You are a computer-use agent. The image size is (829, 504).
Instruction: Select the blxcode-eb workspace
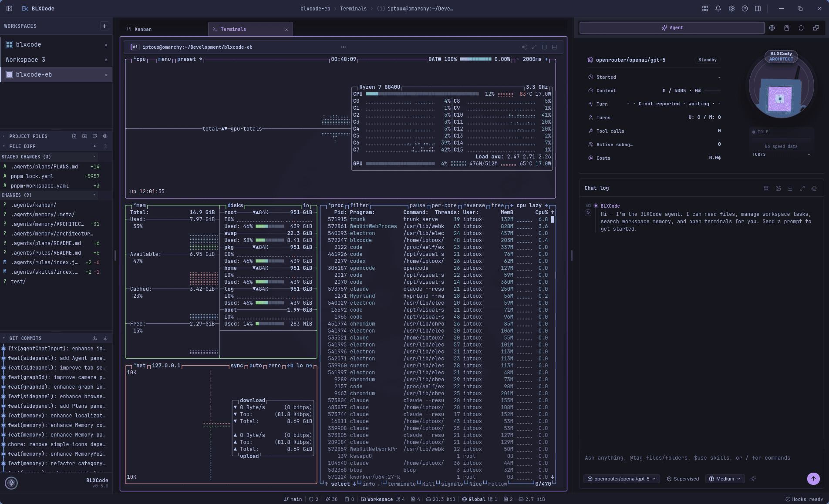pos(56,74)
